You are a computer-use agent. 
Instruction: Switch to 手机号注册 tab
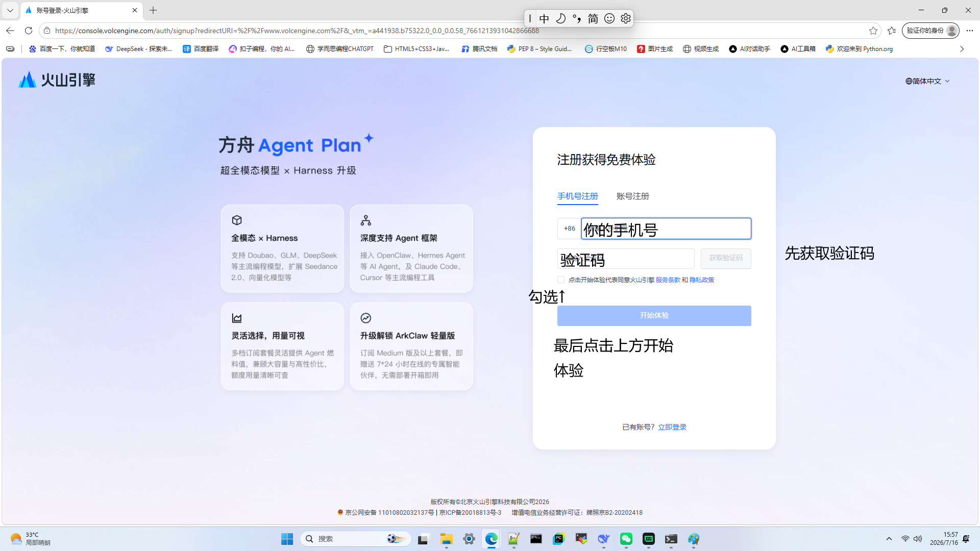coord(577,196)
